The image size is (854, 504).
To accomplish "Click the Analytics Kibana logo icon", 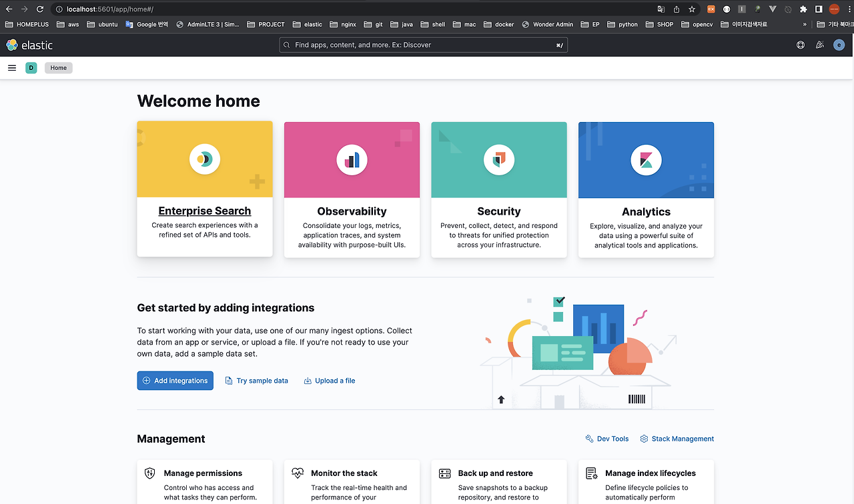I will 646,160.
